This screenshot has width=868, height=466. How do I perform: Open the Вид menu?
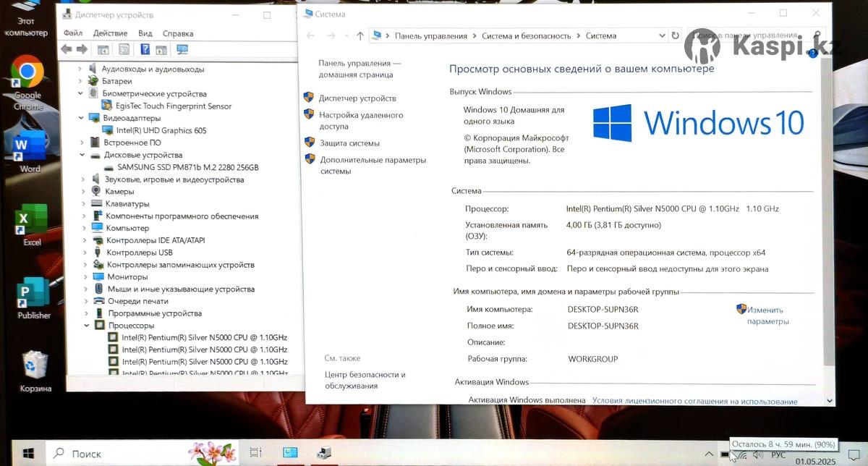point(145,33)
